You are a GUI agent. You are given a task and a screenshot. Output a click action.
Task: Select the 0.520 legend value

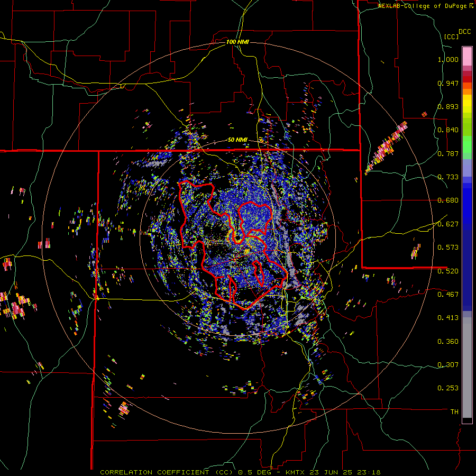pos(448,271)
